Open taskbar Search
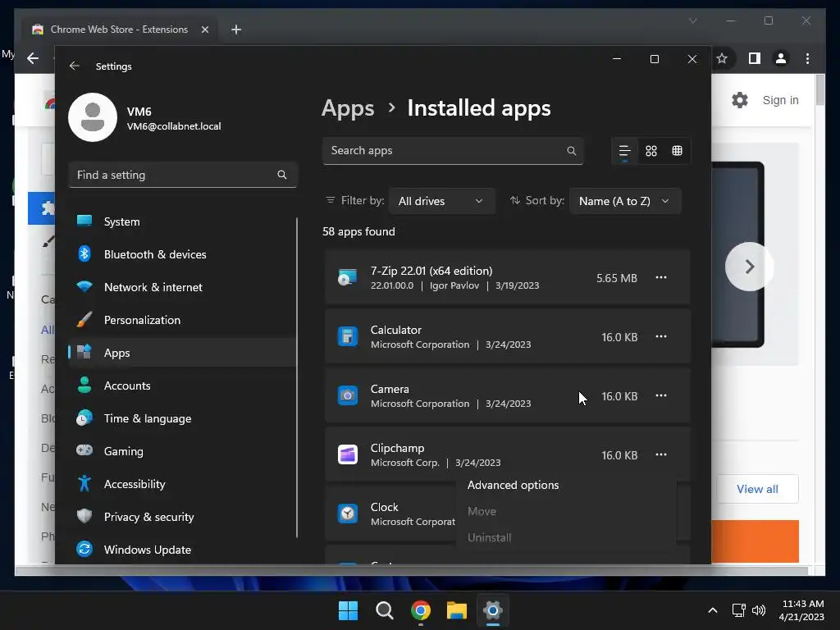 [385, 610]
